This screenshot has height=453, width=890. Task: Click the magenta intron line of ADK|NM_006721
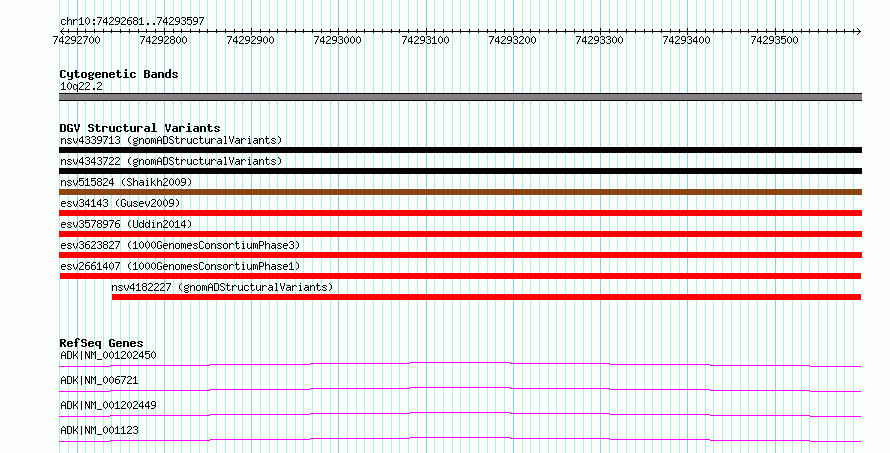[x=460, y=389]
